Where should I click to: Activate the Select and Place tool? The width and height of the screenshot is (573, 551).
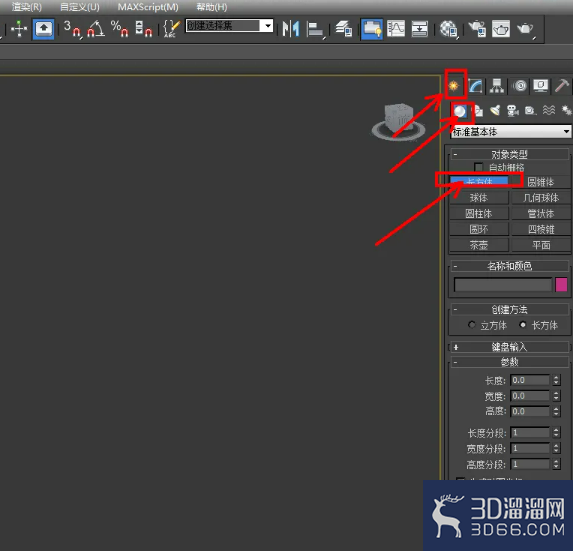pos(43,29)
